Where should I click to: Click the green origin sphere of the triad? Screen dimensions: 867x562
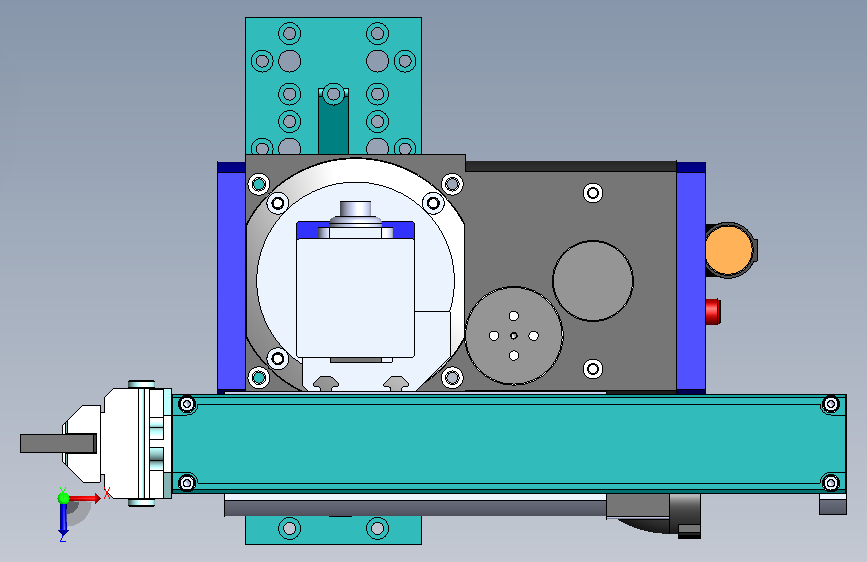64,498
